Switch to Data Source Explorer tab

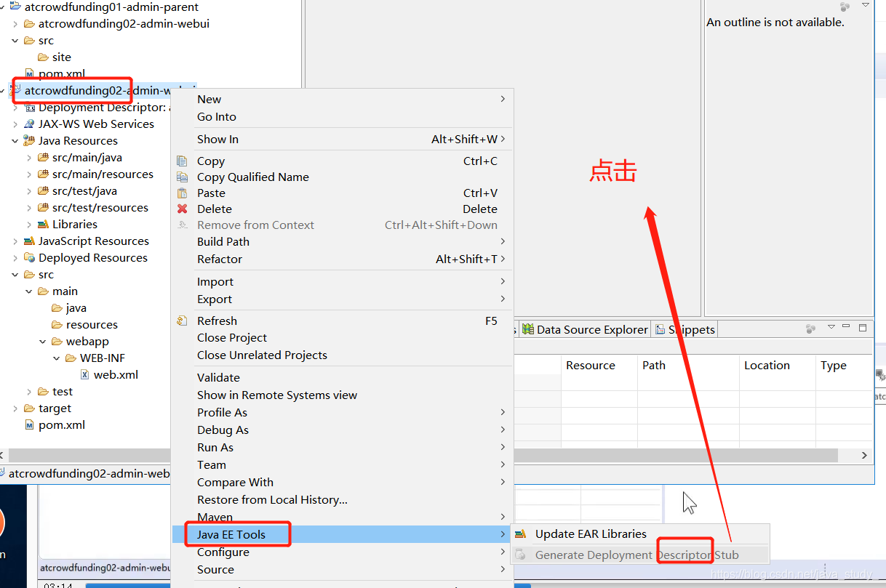point(585,330)
